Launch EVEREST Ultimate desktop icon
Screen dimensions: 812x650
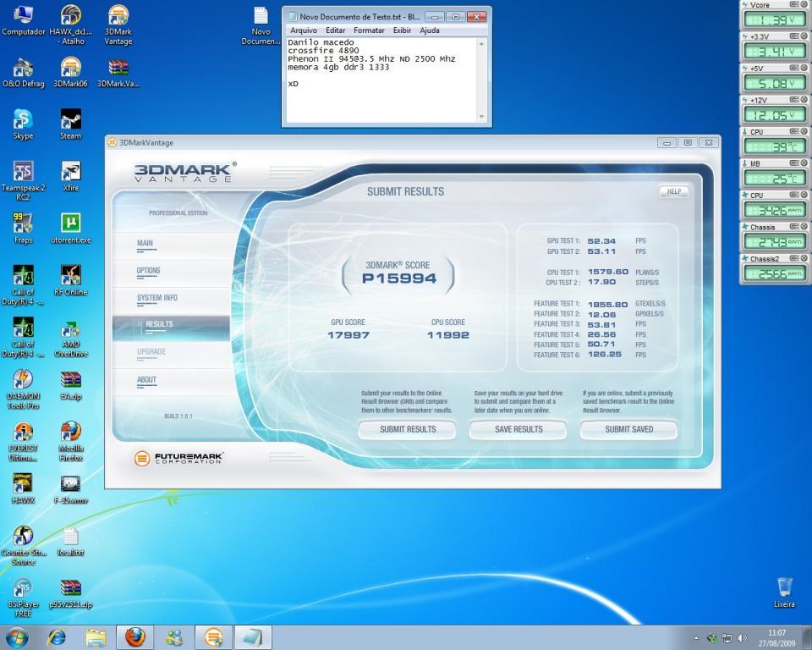(24, 442)
